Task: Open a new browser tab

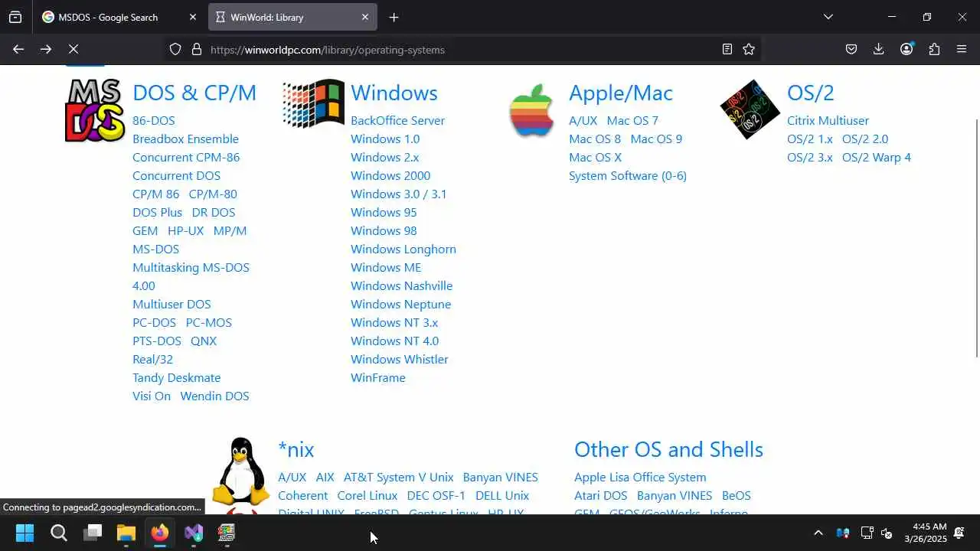Action: click(x=394, y=17)
